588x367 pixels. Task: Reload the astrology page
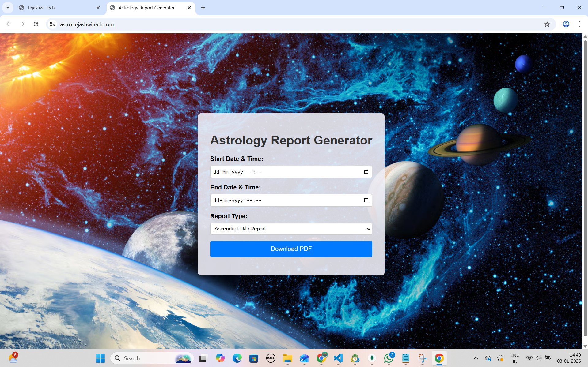(x=36, y=24)
